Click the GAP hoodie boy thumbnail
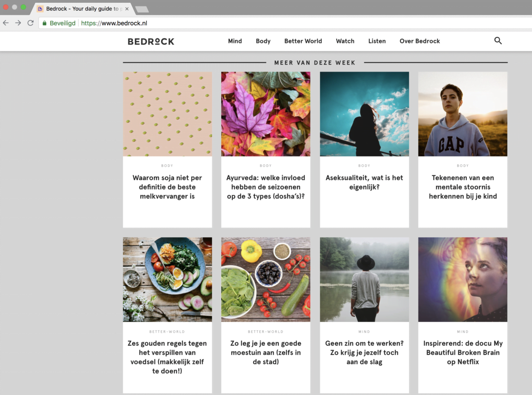Viewport: 532px width, 395px height. [463, 114]
